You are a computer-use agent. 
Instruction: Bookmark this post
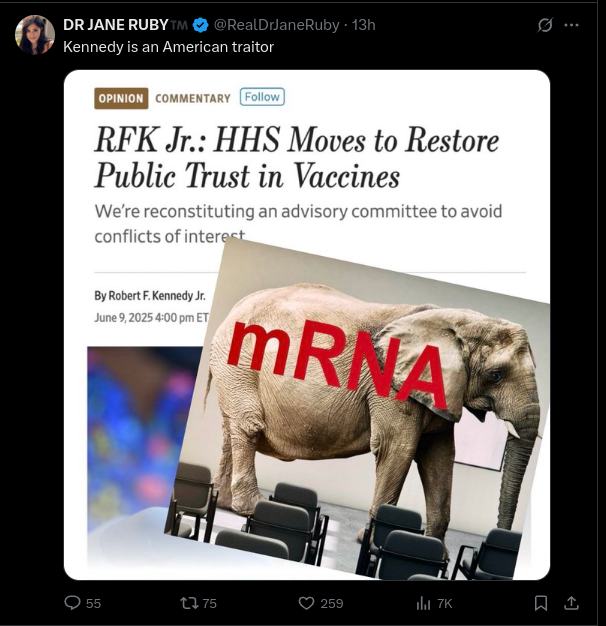[x=540, y=603]
